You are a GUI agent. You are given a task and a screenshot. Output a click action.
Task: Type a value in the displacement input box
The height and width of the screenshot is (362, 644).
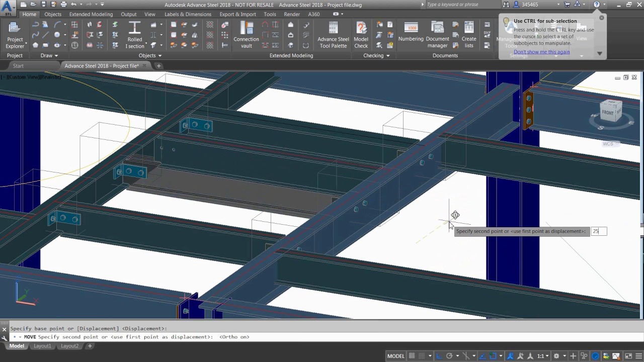point(599,231)
